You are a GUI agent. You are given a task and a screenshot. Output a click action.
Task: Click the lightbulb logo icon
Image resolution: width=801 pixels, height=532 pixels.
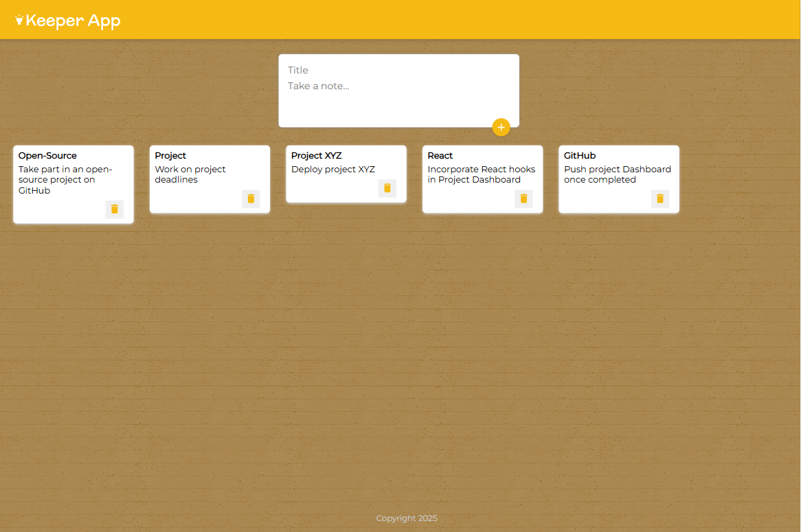[19, 21]
